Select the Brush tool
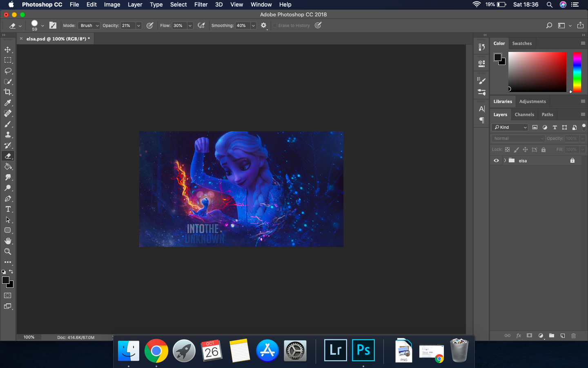 coord(8,124)
